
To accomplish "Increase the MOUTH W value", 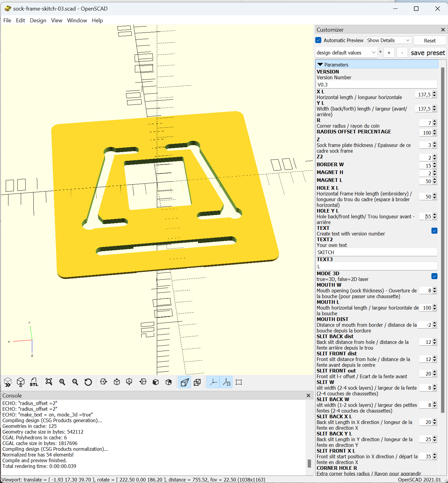I will click(x=434, y=289).
